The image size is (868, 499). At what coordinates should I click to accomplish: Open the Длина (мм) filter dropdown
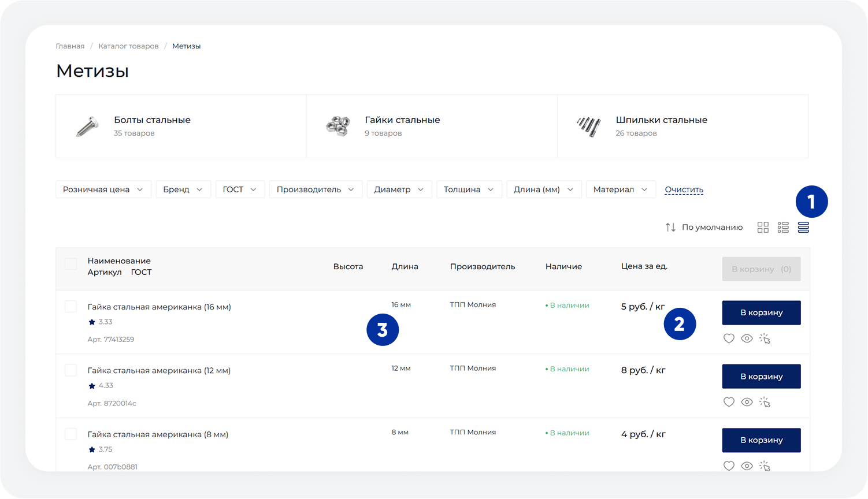pos(544,189)
